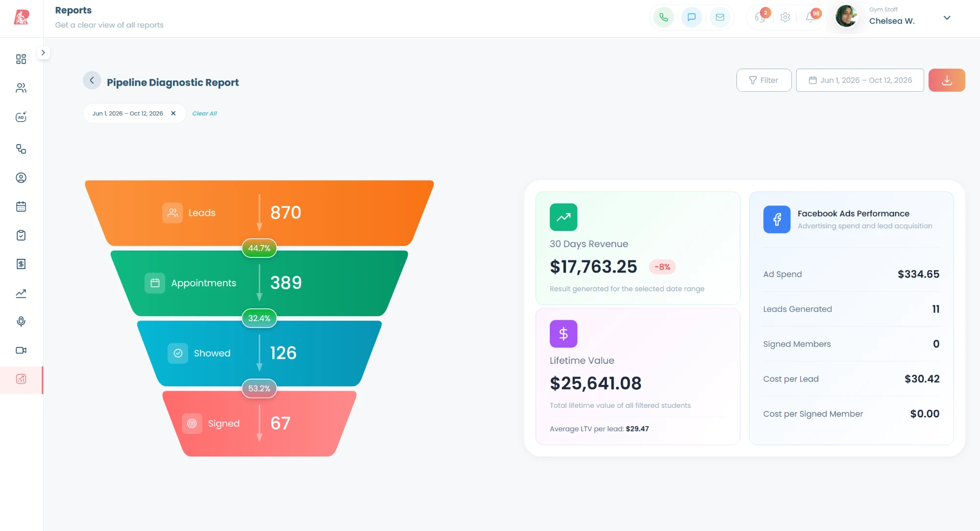Click the -8% revenue change badge
This screenshot has height=531, width=980.
[662, 267]
